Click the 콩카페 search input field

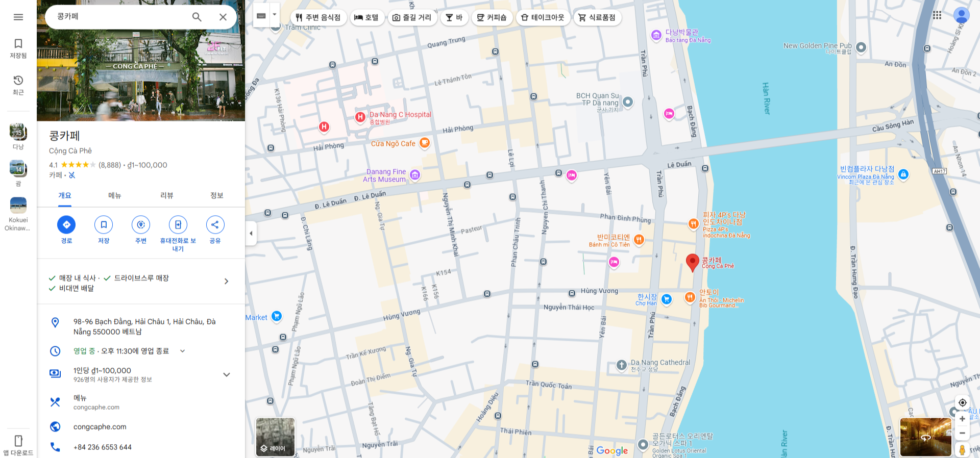[118, 17]
